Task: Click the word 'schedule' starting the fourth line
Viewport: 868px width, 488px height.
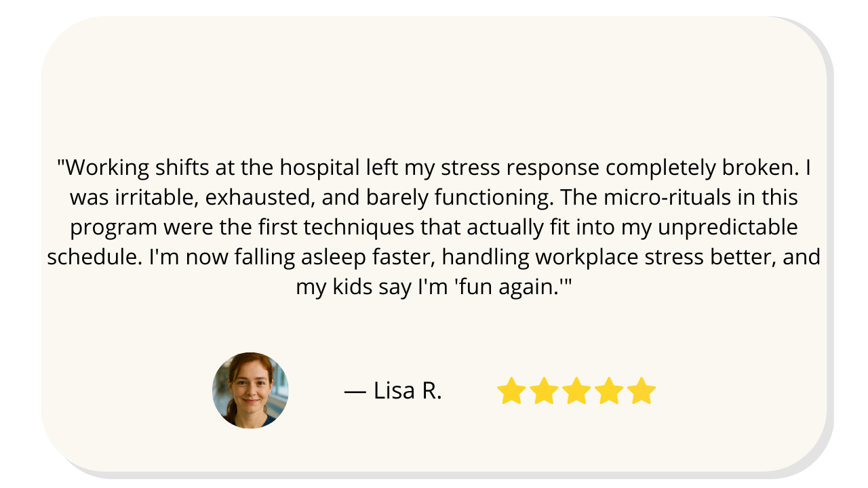Action: pos(94,257)
